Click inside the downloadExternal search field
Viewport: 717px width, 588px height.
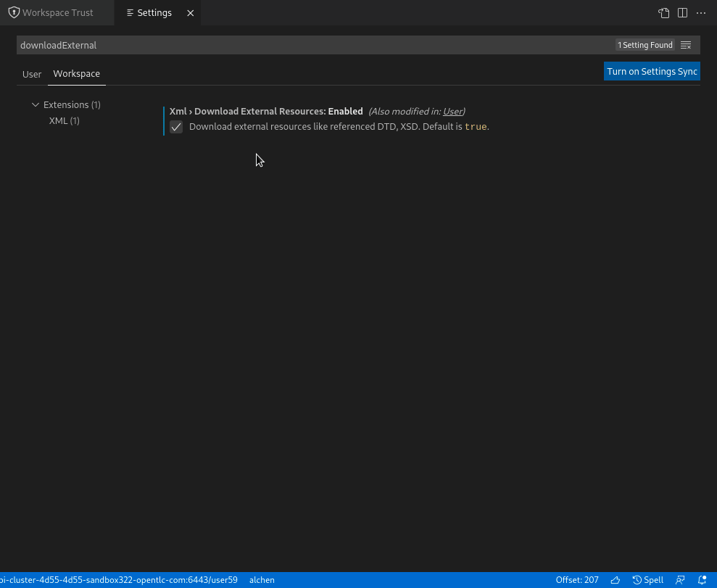[290, 45]
